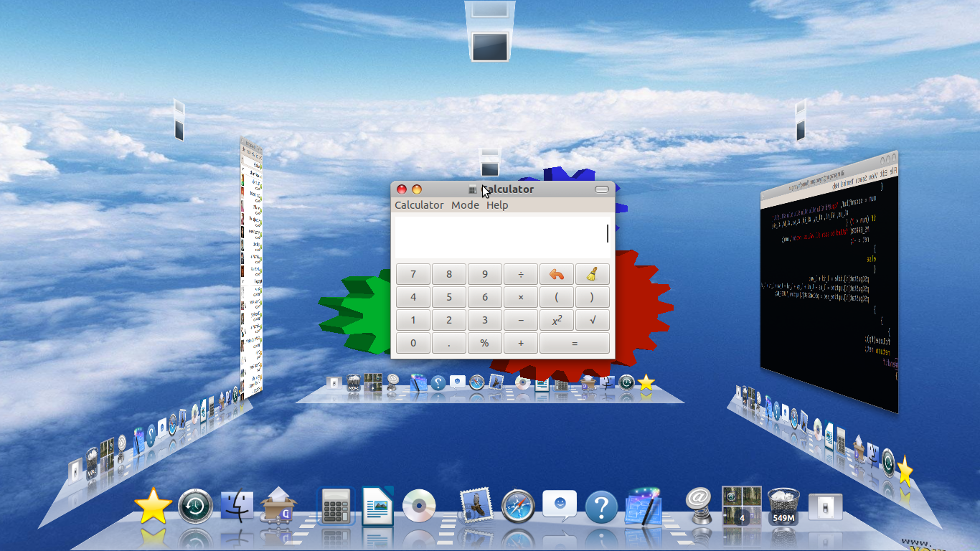Screen dimensions: 980x551
Task: Open Finder from the front dock
Action: (237, 507)
